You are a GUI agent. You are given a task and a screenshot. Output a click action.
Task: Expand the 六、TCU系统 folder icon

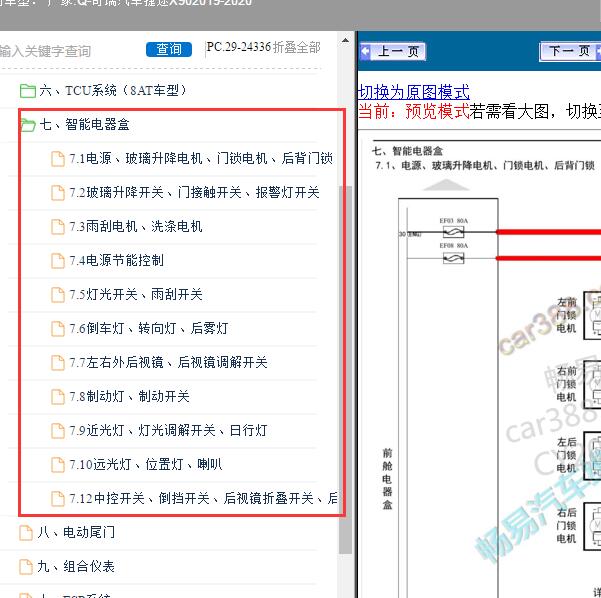point(28,91)
